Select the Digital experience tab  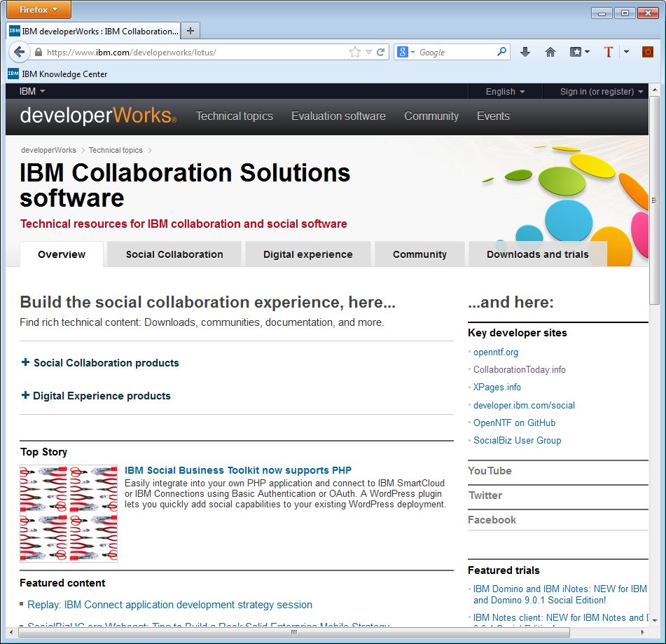click(307, 254)
